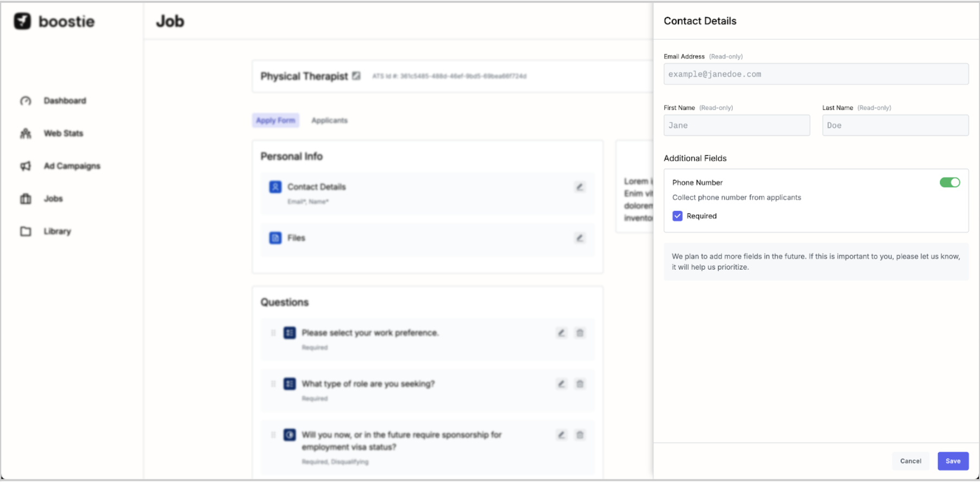Click the Save button
The height and width of the screenshot is (482, 980).
953,461
